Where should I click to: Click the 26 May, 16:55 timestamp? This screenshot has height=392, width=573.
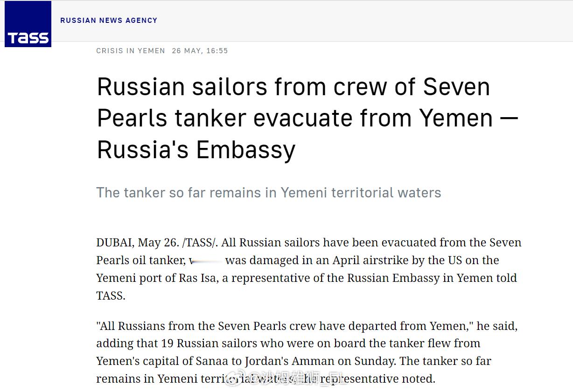click(x=200, y=51)
